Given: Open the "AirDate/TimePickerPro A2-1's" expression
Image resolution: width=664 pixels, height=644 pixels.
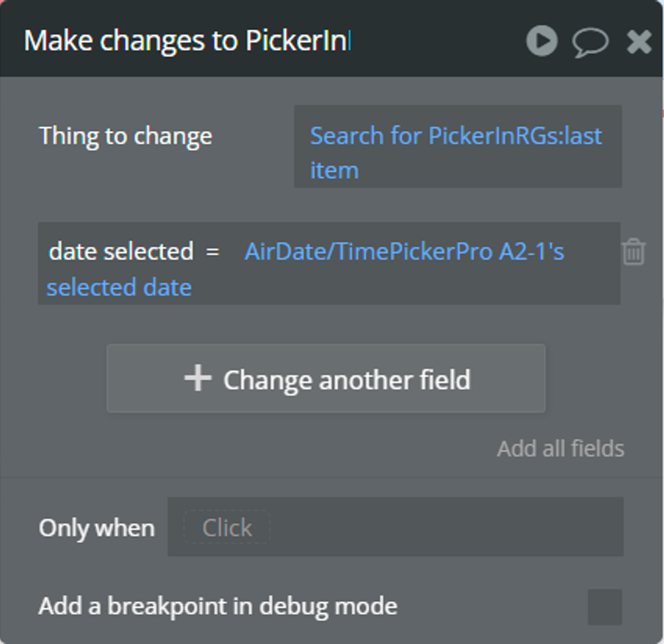Looking at the screenshot, I should click(404, 252).
